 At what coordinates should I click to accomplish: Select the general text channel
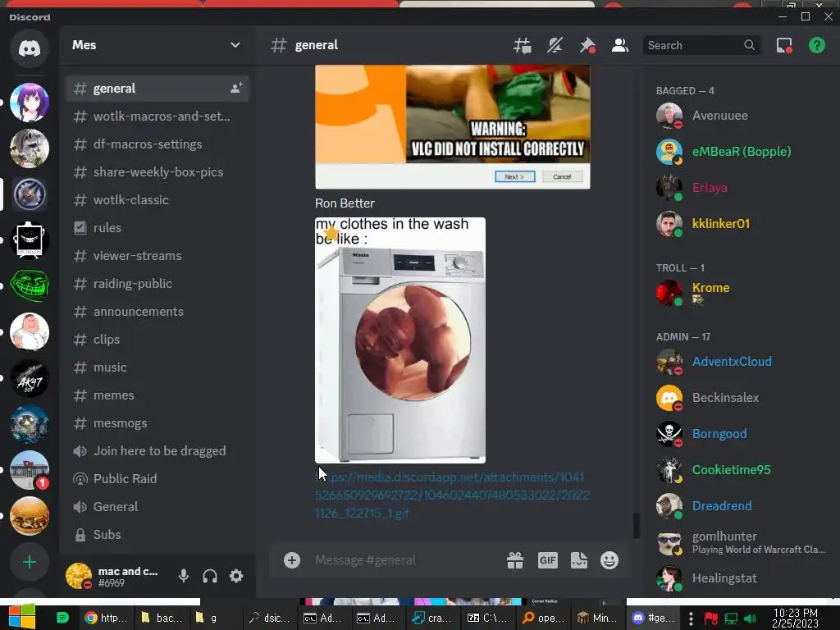point(157,89)
